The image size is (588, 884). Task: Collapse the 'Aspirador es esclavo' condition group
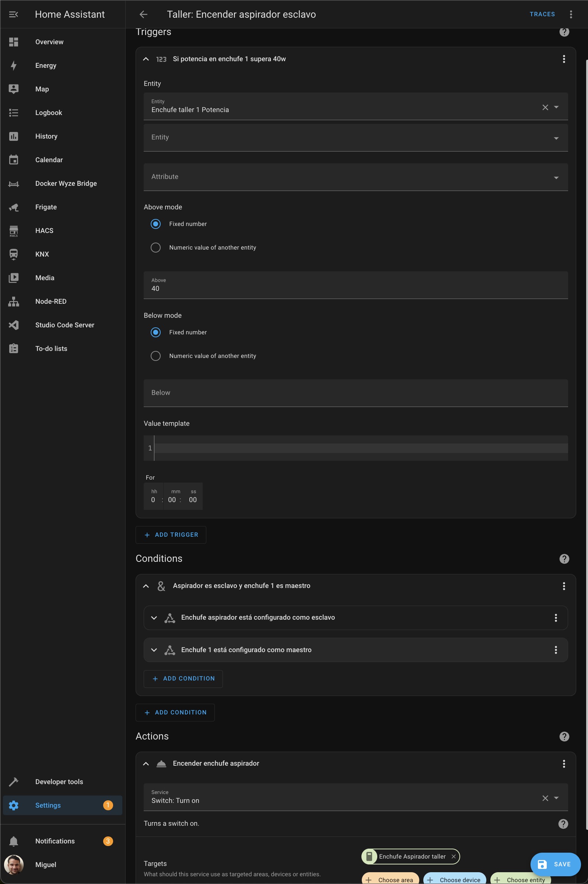pos(146,586)
